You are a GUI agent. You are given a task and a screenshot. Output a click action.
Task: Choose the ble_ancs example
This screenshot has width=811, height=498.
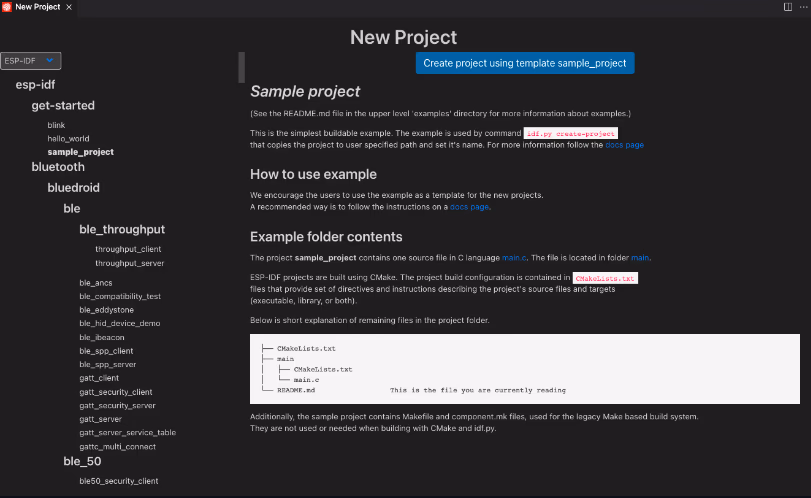[96, 283]
